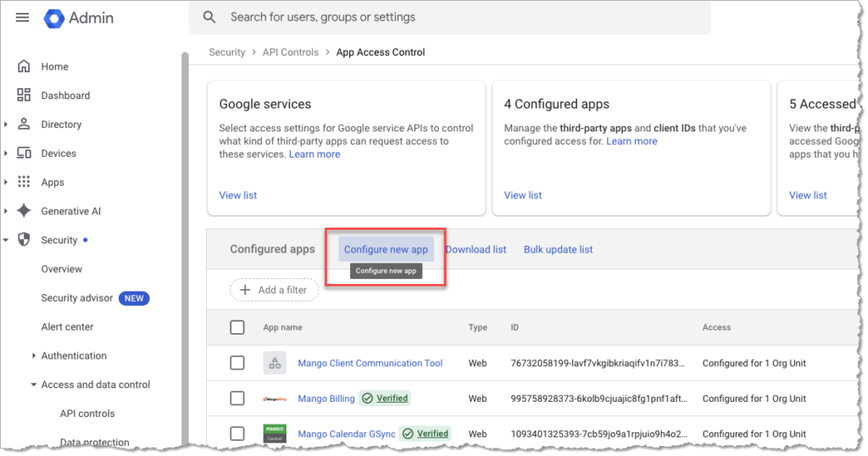Open API controls in sidebar

[87, 414]
